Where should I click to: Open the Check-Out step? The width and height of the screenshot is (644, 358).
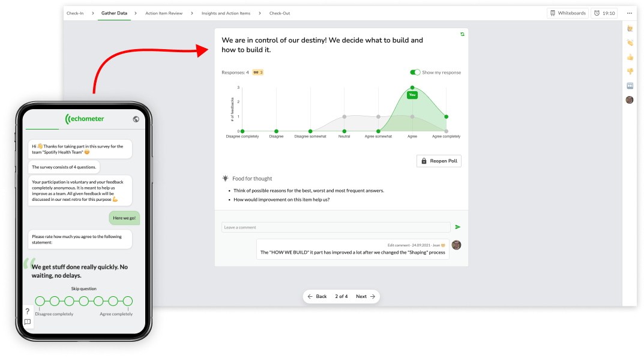[x=279, y=12]
